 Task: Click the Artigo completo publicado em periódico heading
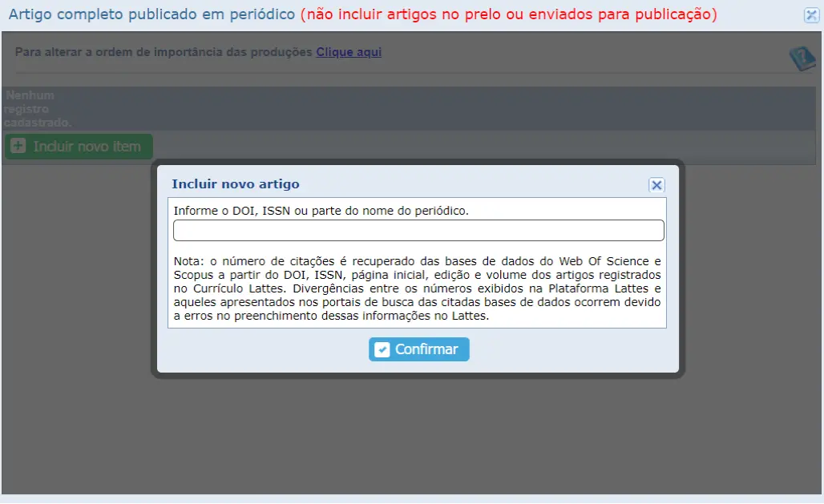point(151,15)
